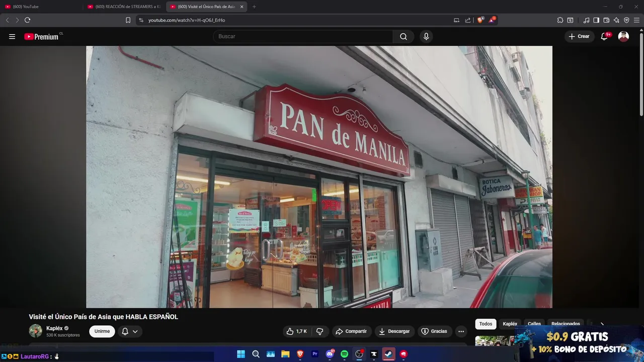Open the account avatar menu
The image size is (644, 362).
[623, 36]
